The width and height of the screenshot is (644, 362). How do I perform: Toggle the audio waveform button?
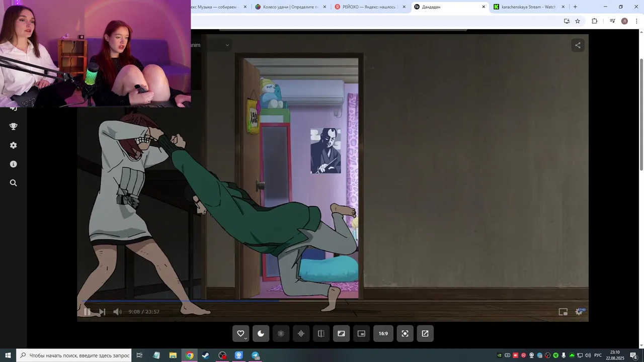(x=301, y=333)
